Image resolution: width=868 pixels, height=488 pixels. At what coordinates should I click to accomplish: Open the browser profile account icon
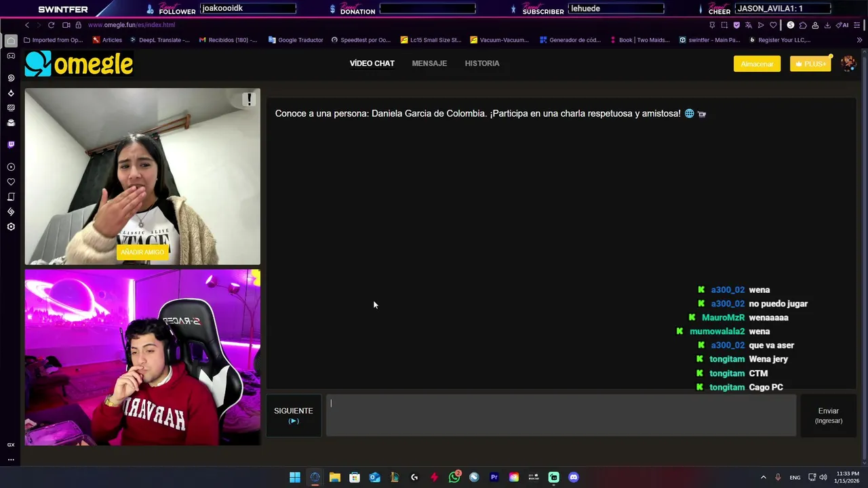point(815,25)
